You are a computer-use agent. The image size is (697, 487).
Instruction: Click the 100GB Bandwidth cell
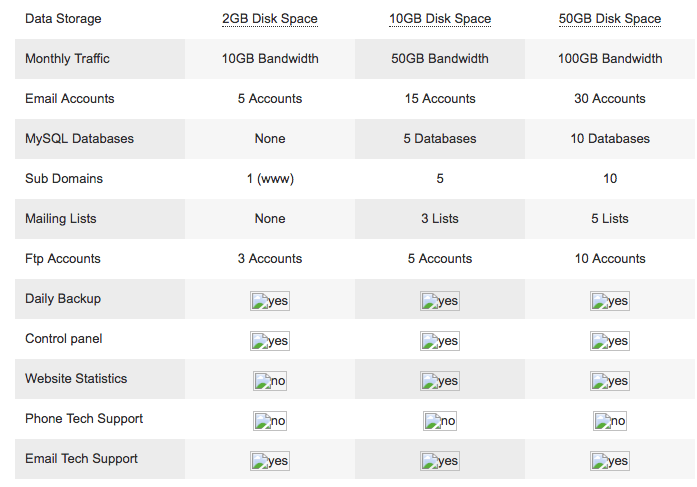pos(610,59)
